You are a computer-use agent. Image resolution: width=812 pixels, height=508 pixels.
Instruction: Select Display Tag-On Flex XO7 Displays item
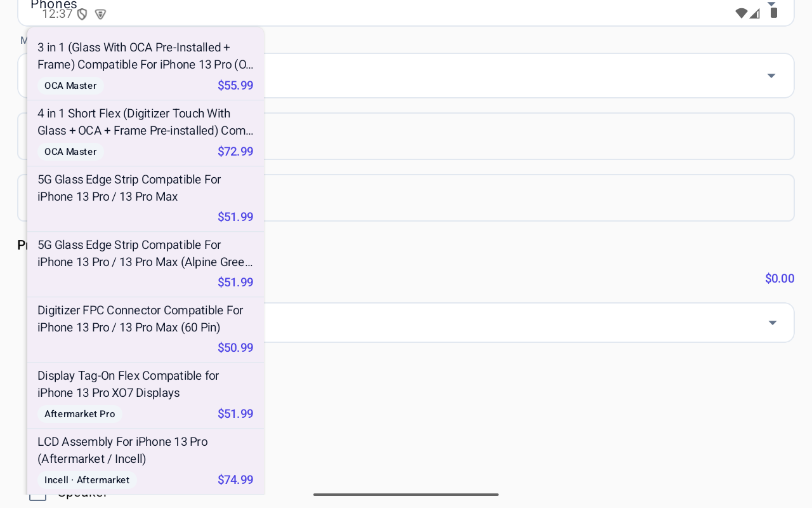145,395
